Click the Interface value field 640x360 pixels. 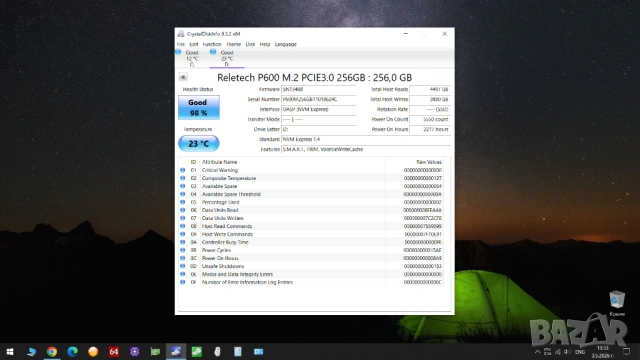319,109
